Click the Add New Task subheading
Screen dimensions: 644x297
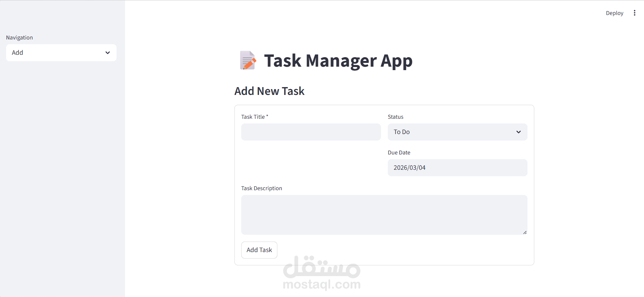tap(270, 91)
